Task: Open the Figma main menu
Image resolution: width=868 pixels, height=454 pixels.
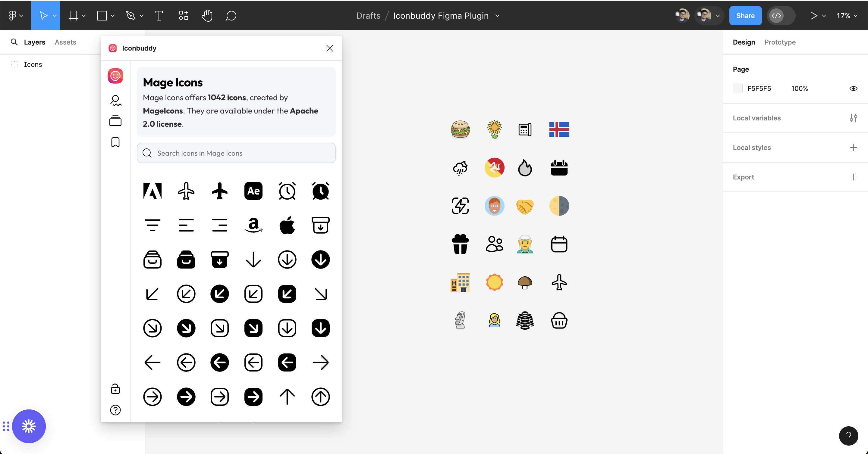Action: pos(15,15)
